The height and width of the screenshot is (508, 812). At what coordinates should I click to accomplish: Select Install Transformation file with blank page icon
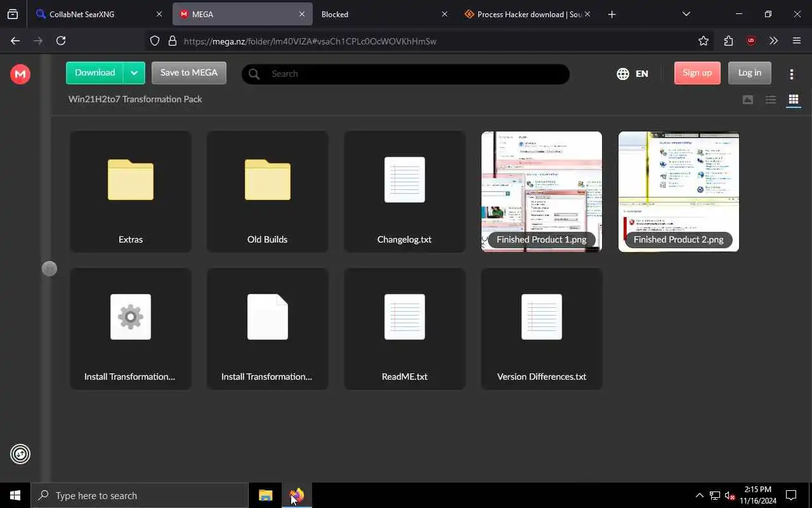pyautogui.click(x=268, y=329)
